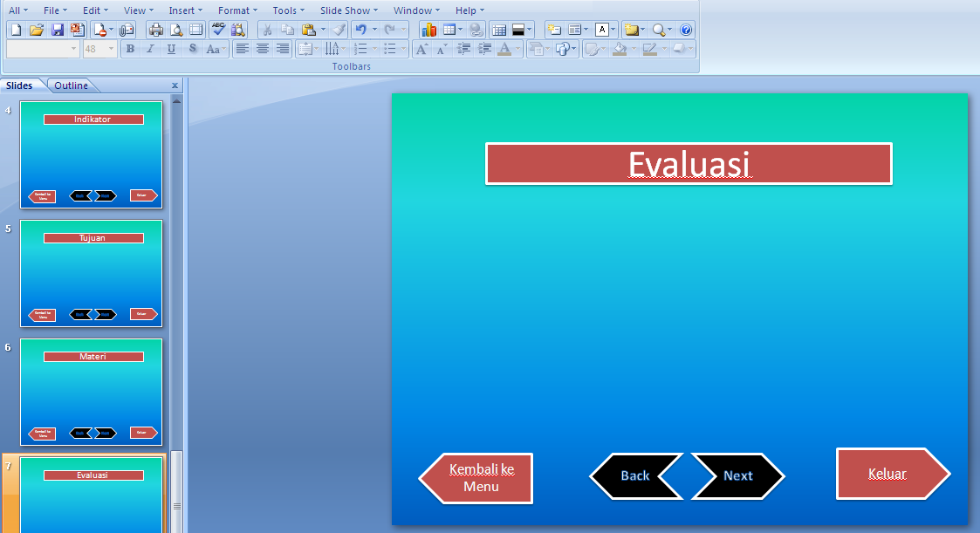The height and width of the screenshot is (533, 980).
Task: Open Microsoft PowerPoint Help
Action: pyautogui.click(x=686, y=29)
